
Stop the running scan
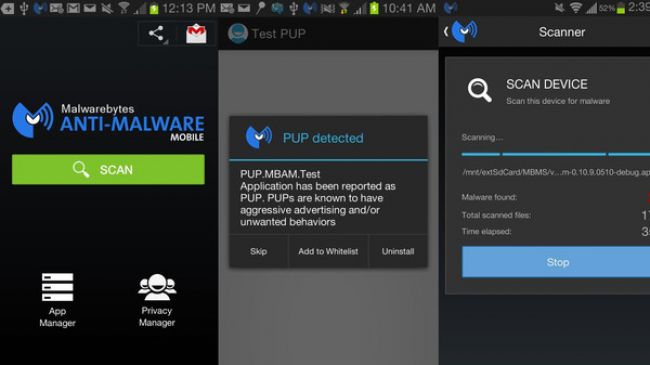point(556,262)
